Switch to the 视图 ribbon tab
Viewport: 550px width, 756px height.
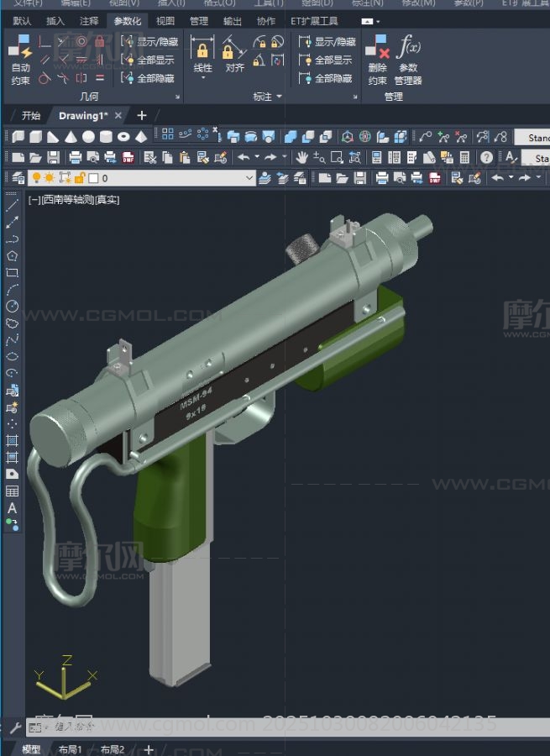tap(165, 21)
